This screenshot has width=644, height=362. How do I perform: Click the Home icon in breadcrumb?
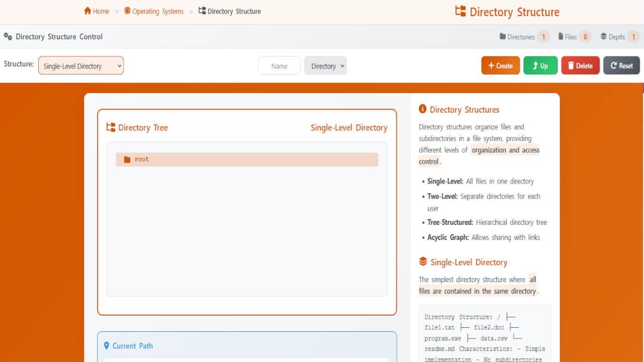coord(88,11)
